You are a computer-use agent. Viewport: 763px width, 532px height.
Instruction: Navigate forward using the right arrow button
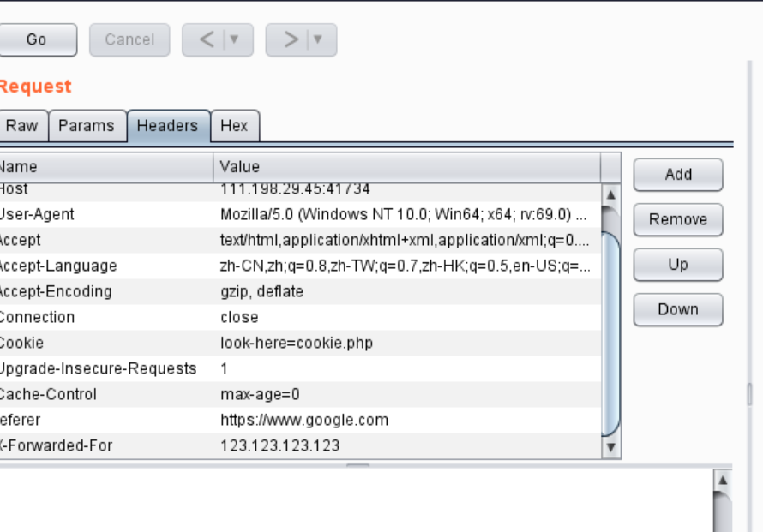tap(291, 39)
